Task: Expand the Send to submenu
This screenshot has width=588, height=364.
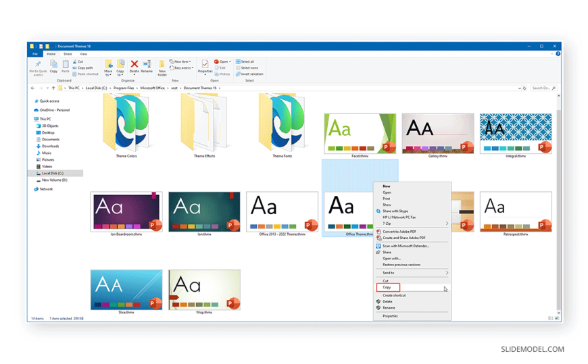Action: [x=412, y=273]
